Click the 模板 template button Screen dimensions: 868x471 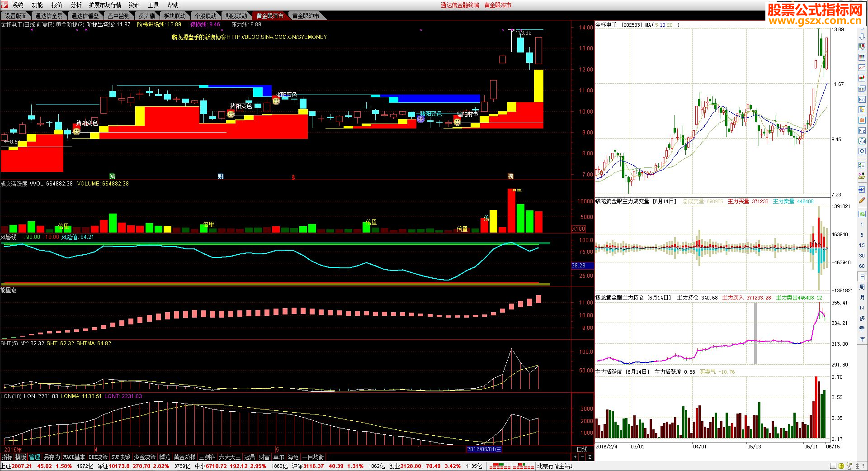point(21,457)
